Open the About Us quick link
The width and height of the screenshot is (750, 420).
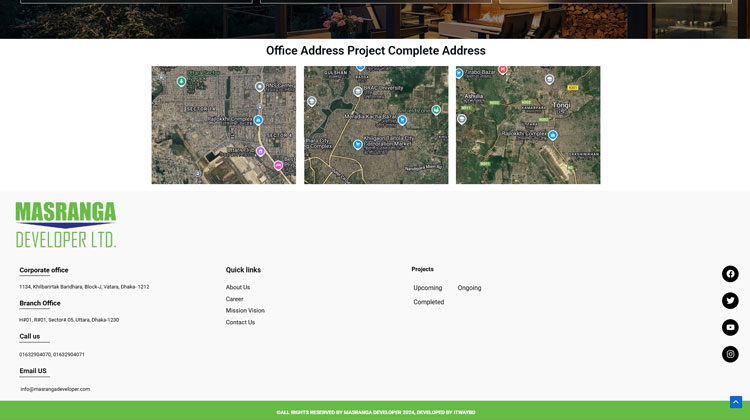pyautogui.click(x=238, y=287)
